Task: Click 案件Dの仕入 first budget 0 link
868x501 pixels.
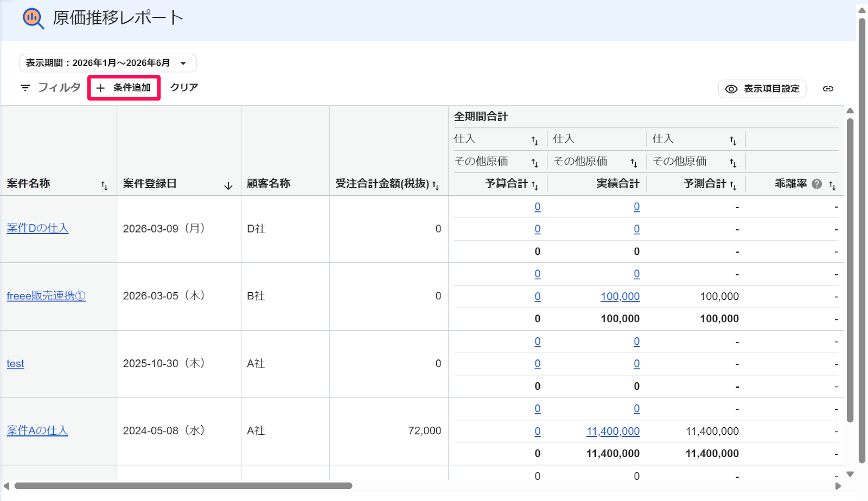Action: 538,207
